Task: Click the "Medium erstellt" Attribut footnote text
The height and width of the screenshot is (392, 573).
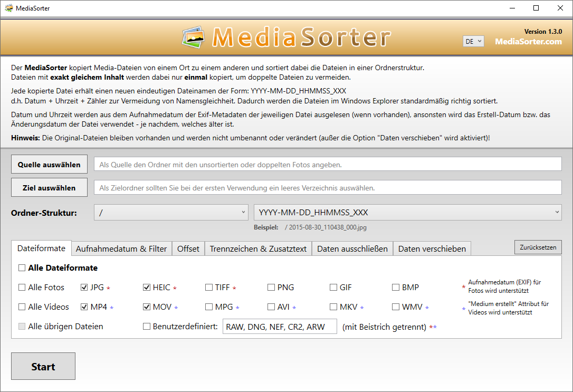Action: pos(508,308)
